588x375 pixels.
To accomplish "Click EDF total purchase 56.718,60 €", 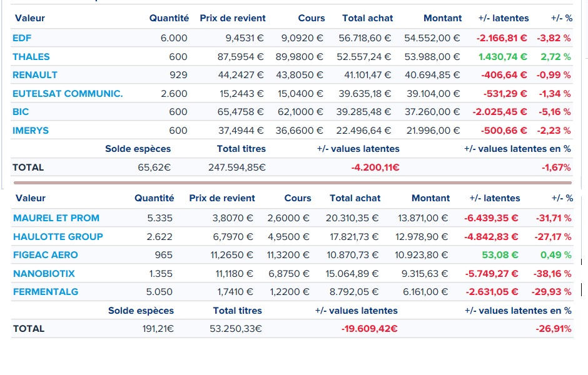I will pos(365,38).
